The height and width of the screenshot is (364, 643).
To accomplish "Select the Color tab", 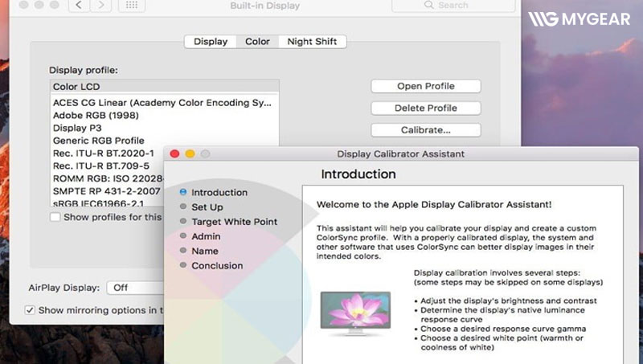I will pos(257,42).
